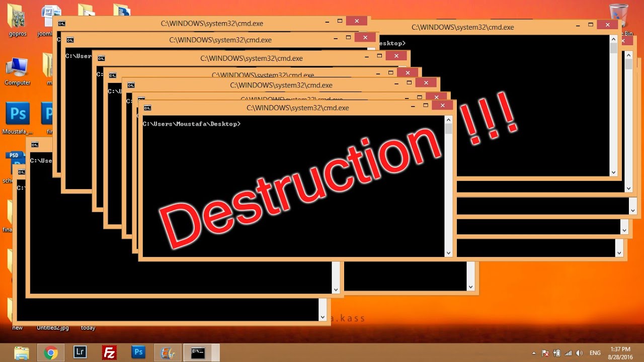Click the 'C:\Users\Moustafa\Desktop>' prompt line
The width and height of the screenshot is (644, 362).
(192, 124)
